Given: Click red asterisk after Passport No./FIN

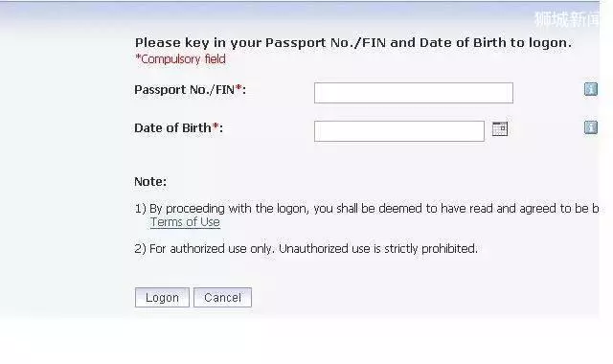Looking at the screenshot, I should (x=238, y=88).
